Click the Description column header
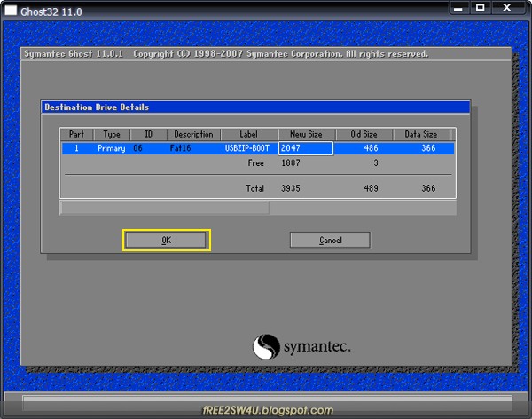532x419 pixels. coord(193,135)
